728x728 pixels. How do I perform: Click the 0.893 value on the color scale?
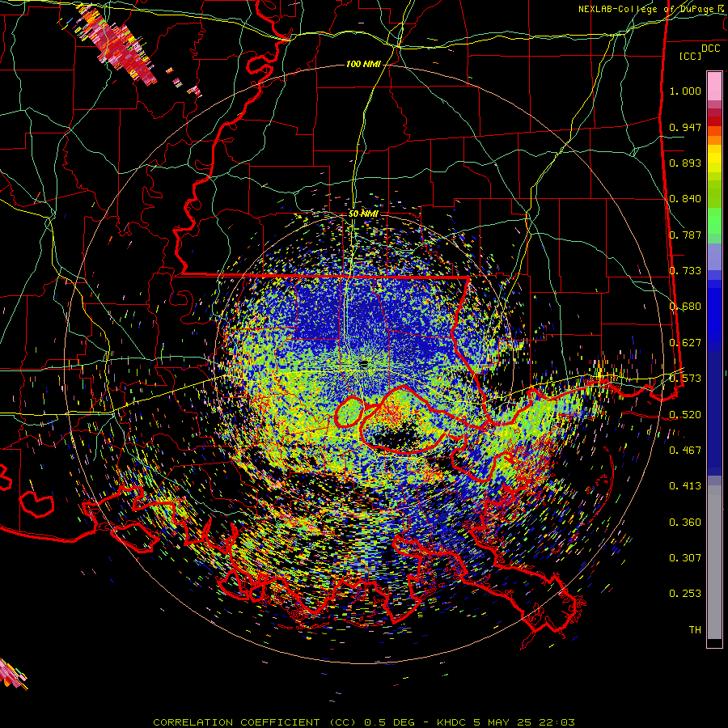tap(685, 163)
